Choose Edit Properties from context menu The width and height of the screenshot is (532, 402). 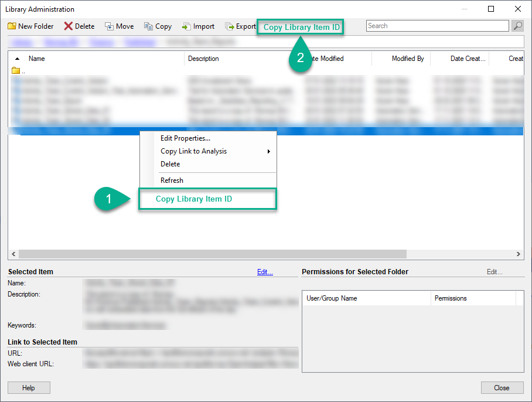pyautogui.click(x=185, y=138)
